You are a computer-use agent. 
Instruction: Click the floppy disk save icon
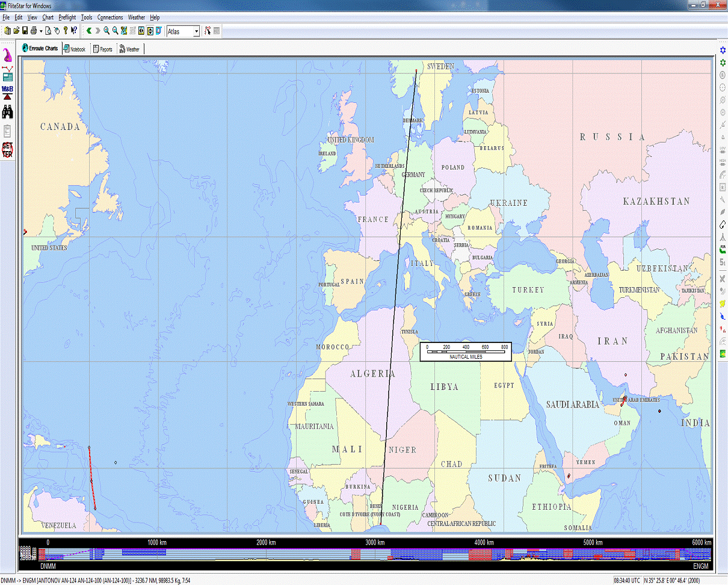coord(25,31)
